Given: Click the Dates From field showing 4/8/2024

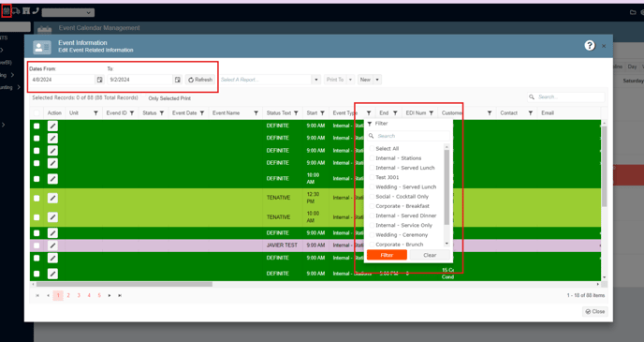Looking at the screenshot, I should [x=63, y=80].
